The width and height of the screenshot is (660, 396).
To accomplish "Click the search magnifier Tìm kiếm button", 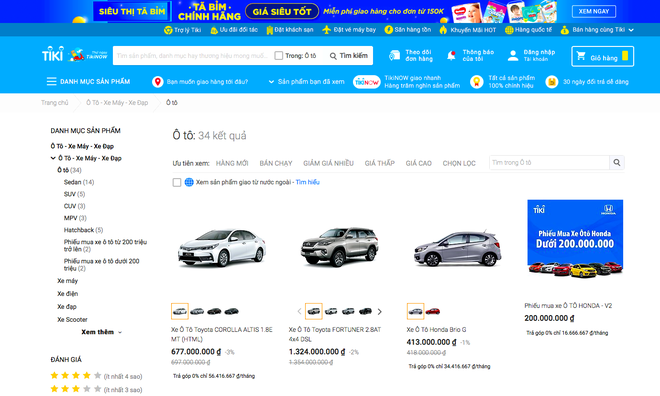I will pos(349,56).
